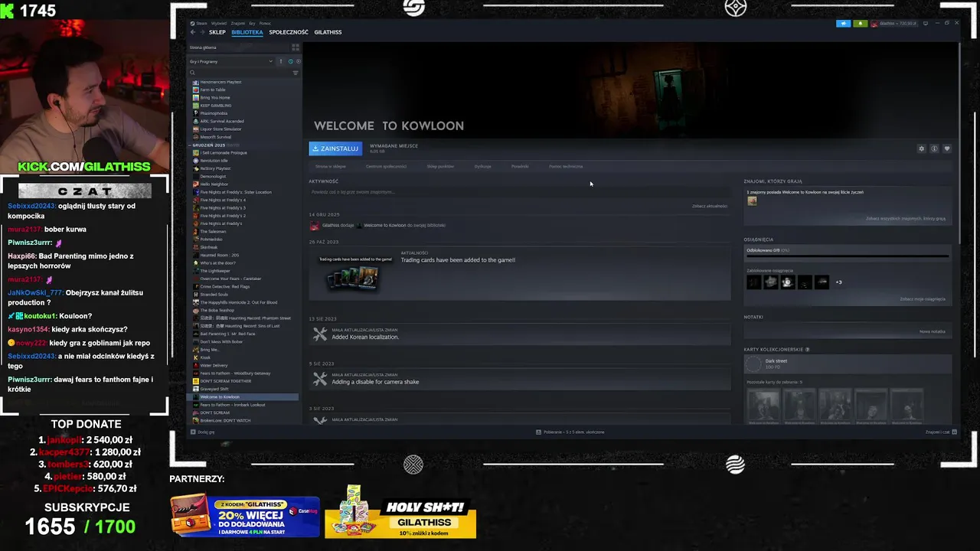Switch library to grid collections view icon
The height and width of the screenshot is (551, 980).
pyautogui.click(x=296, y=47)
